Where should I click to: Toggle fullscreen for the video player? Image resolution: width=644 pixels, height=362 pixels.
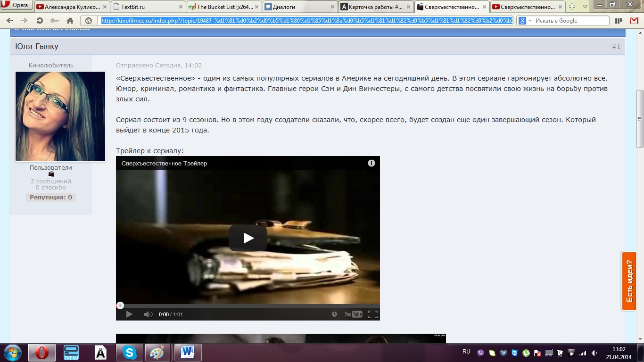coord(372,314)
